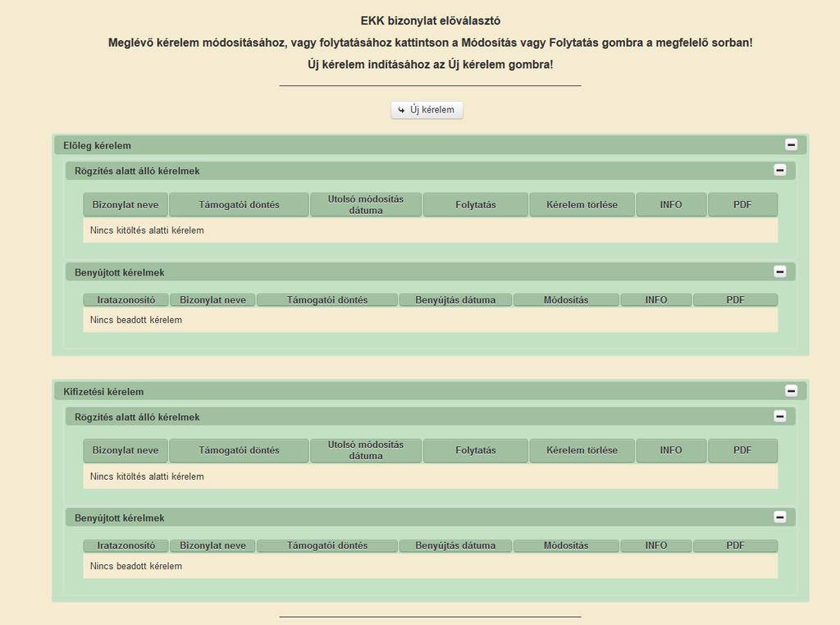Click INFO header in Kifizetési in-progress table

tap(671, 450)
